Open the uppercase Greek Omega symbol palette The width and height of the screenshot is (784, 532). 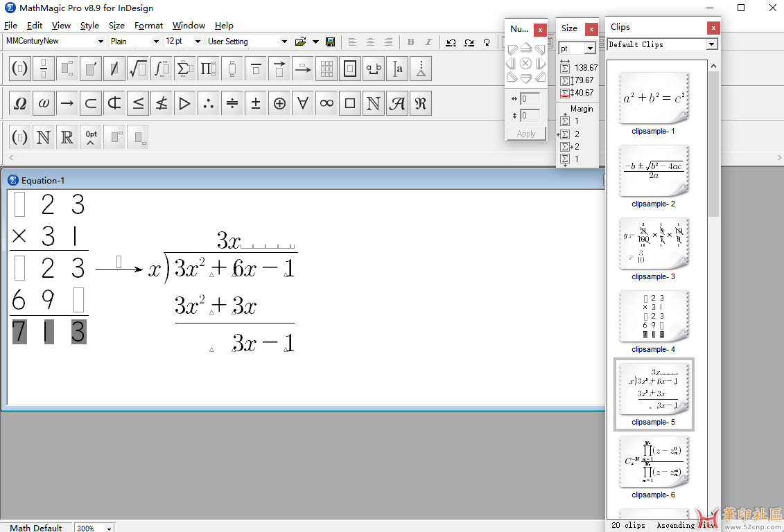click(x=20, y=103)
